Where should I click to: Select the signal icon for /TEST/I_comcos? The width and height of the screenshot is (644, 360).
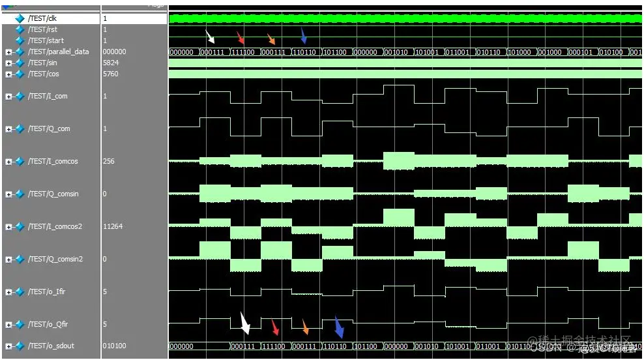click(20, 162)
